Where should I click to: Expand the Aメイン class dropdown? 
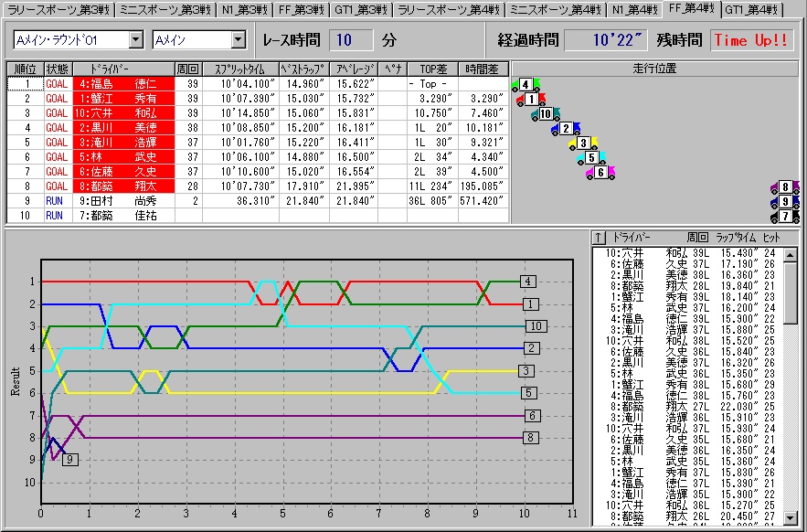238,40
